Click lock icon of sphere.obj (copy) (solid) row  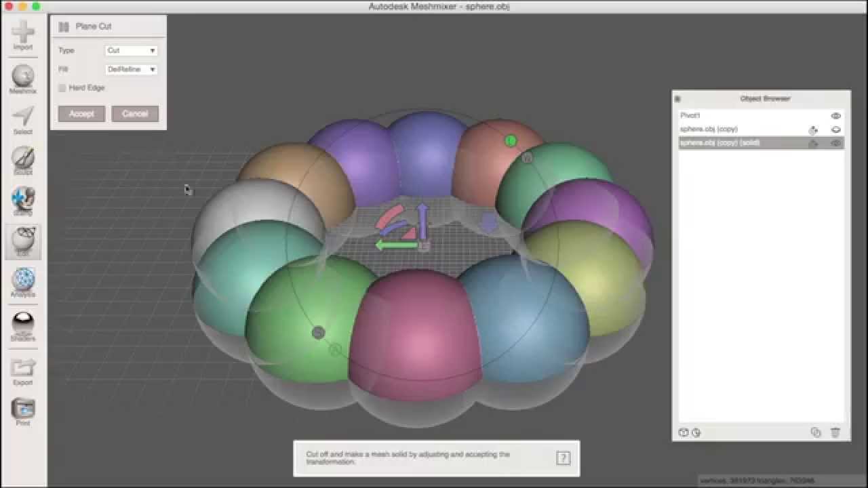point(813,143)
